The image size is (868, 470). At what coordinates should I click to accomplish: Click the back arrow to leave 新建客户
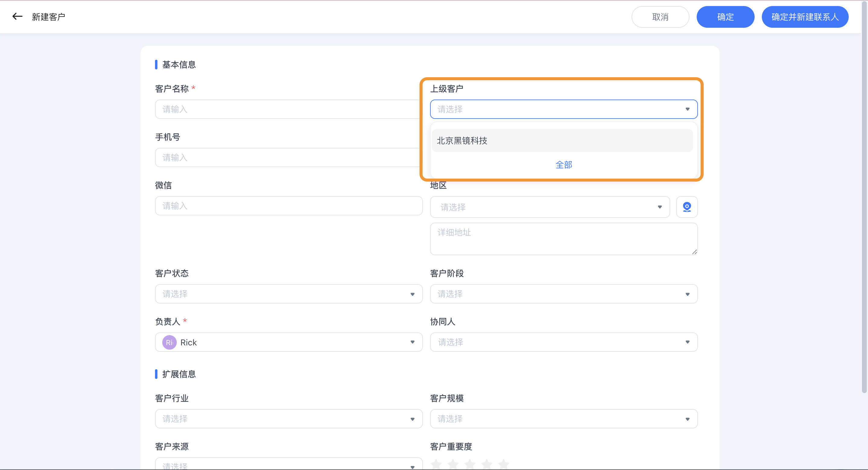tap(17, 16)
